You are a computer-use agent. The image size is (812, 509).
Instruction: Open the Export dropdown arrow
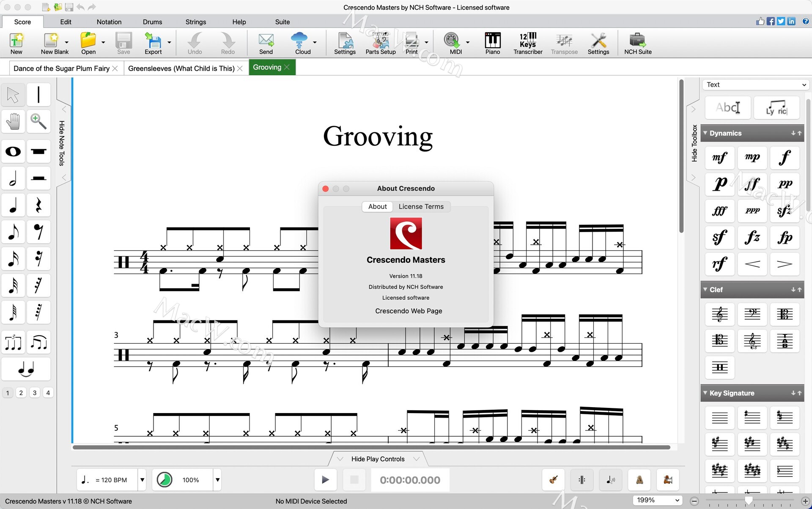169,42
